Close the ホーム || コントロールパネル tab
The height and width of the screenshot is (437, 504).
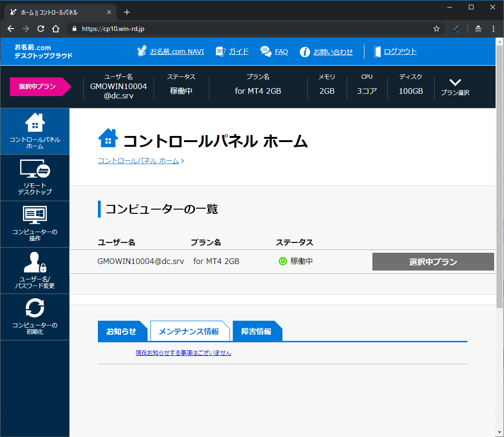point(109,12)
